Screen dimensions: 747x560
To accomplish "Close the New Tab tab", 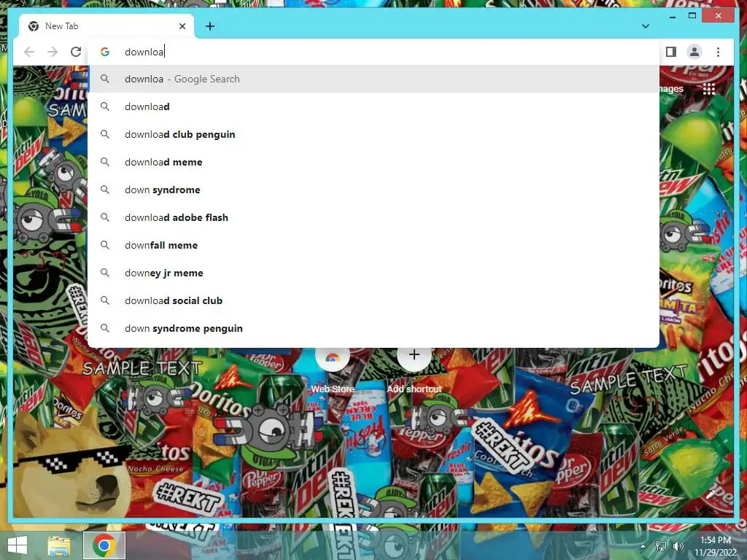I will coord(182,26).
